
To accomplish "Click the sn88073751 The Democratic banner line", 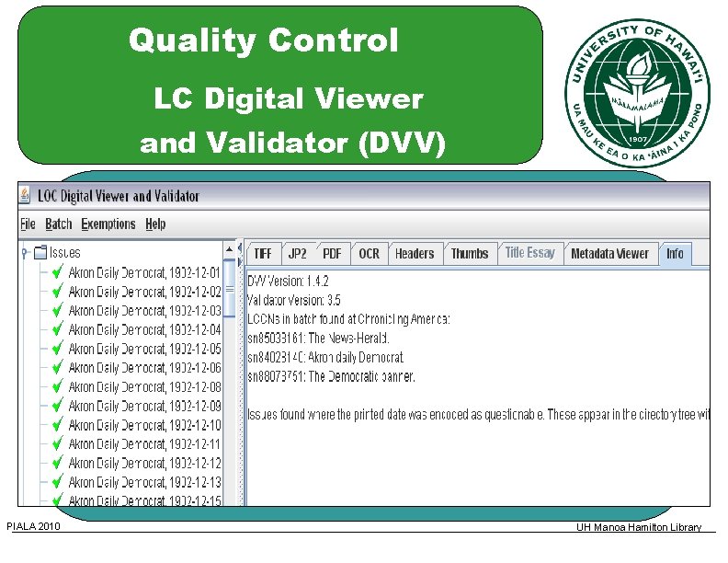I will click(331, 376).
